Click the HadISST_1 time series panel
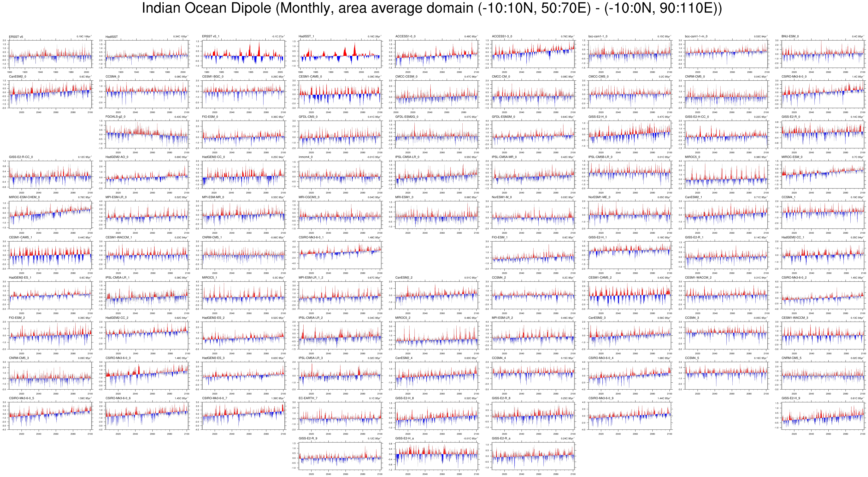 tap(340, 54)
